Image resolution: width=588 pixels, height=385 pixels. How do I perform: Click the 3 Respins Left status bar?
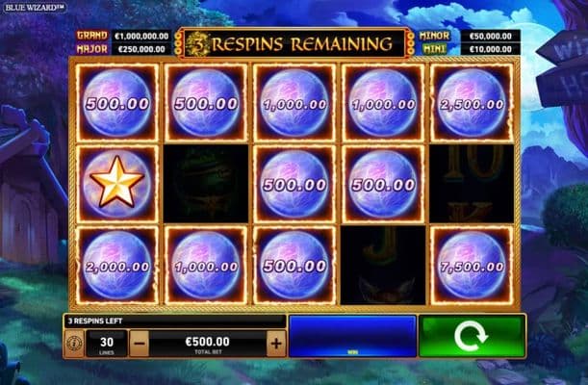coord(175,321)
